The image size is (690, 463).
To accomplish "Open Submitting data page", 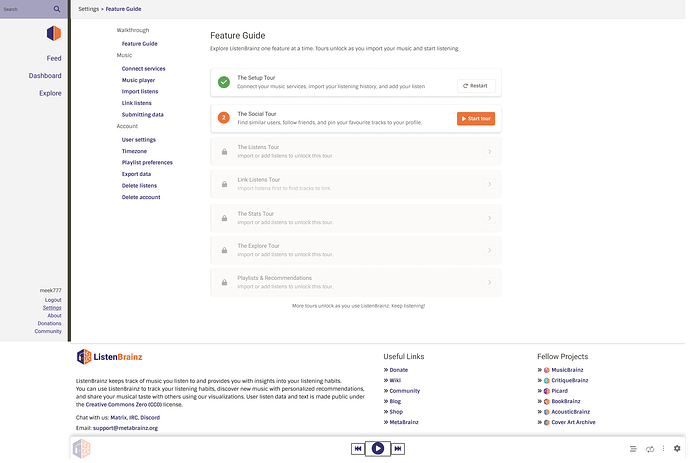I will 143,114.
